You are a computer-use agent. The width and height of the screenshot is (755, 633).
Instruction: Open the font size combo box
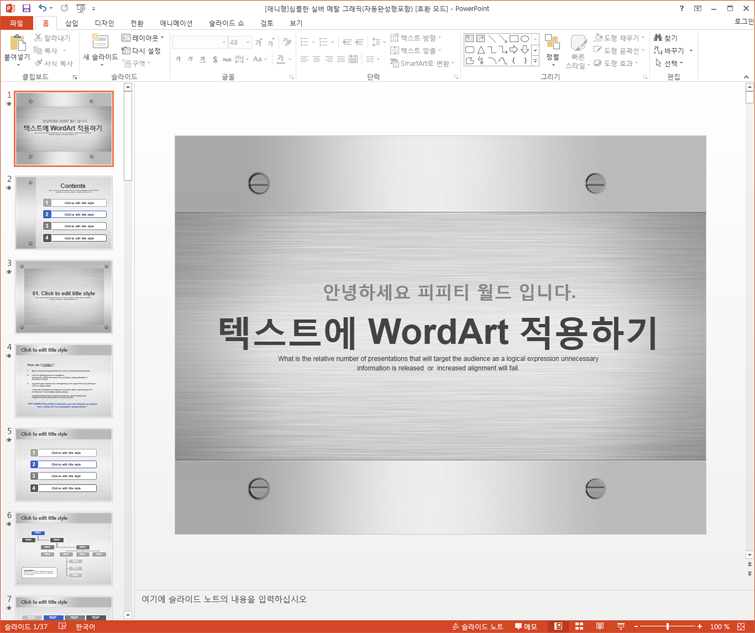point(239,42)
